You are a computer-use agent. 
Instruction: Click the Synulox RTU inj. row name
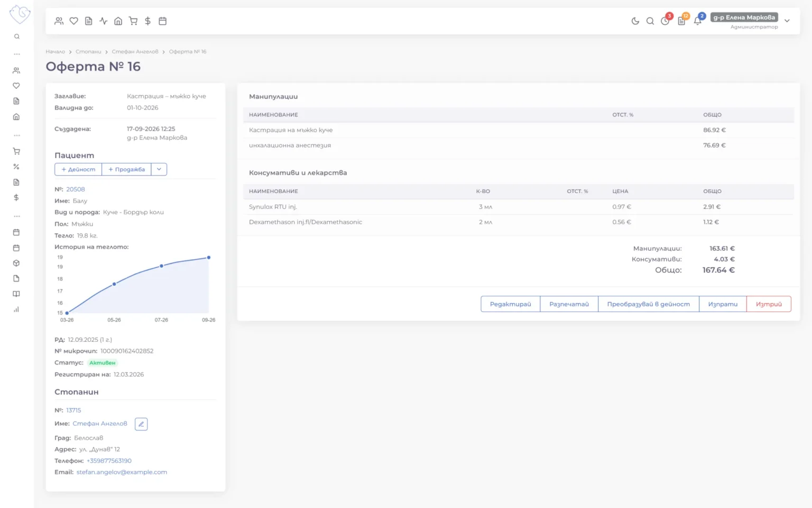tap(273, 207)
